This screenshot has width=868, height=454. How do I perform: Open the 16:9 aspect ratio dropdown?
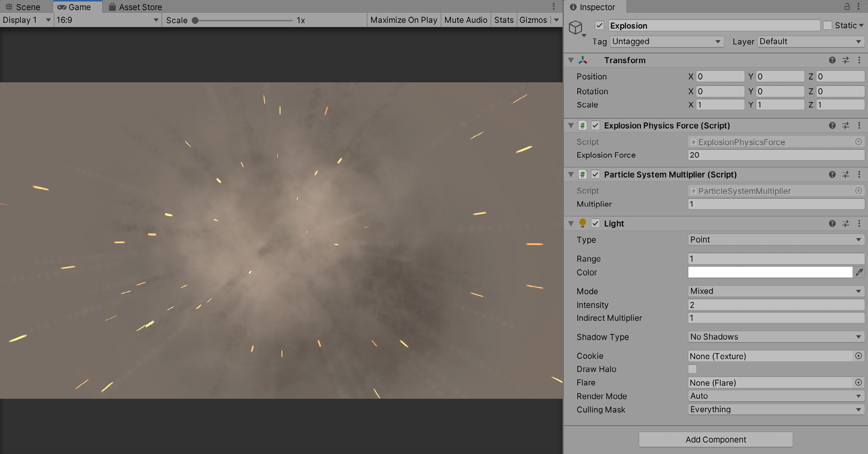pyautogui.click(x=107, y=20)
